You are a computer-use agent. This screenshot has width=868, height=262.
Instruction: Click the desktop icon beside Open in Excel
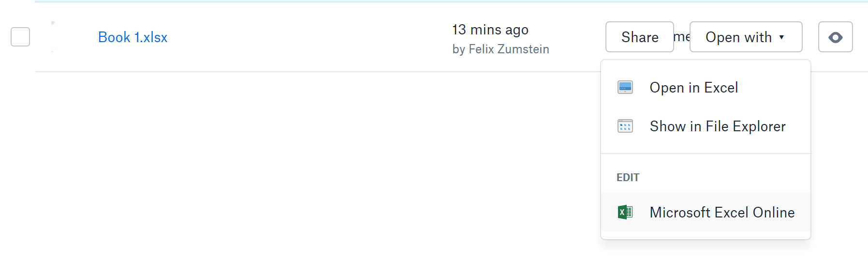click(x=625, y=88)
